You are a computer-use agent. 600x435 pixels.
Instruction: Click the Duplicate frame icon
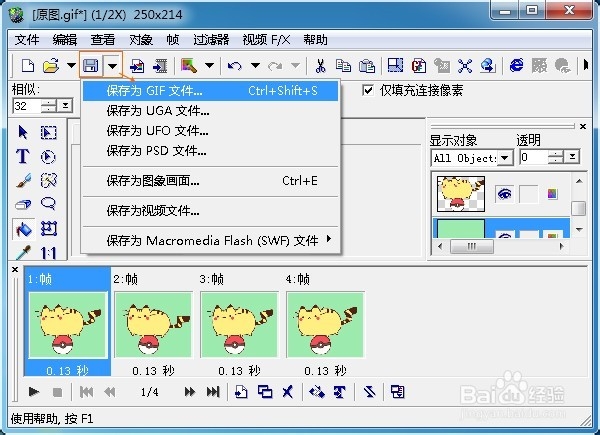click(x=265, y=392)
